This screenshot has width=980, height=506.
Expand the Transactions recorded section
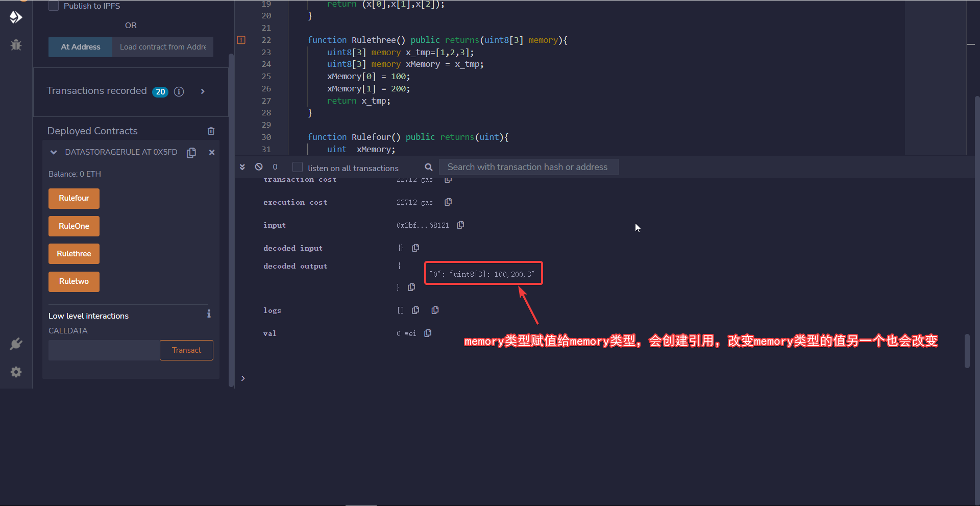203,91
